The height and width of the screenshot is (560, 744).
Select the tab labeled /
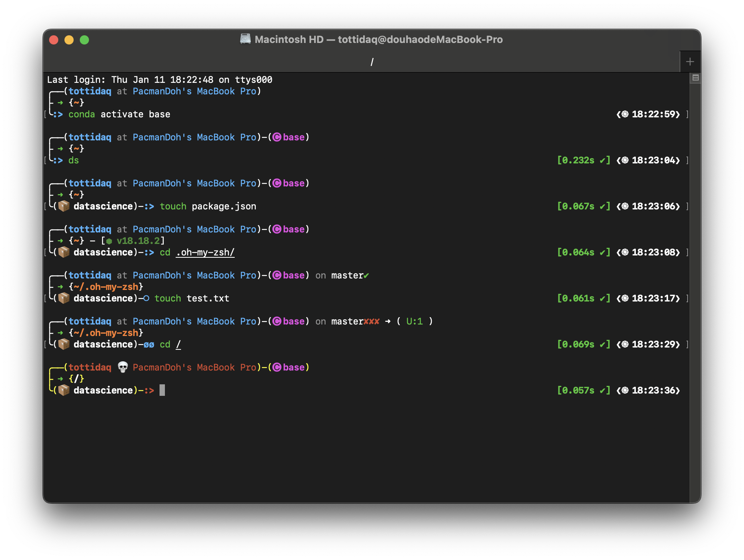372,62
